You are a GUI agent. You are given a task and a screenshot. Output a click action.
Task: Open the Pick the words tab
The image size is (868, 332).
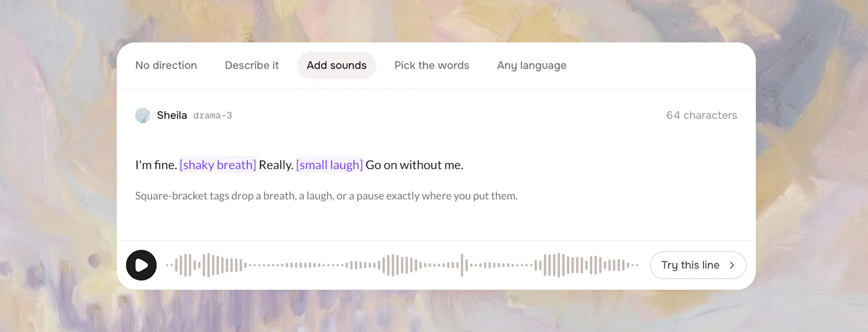432,66
